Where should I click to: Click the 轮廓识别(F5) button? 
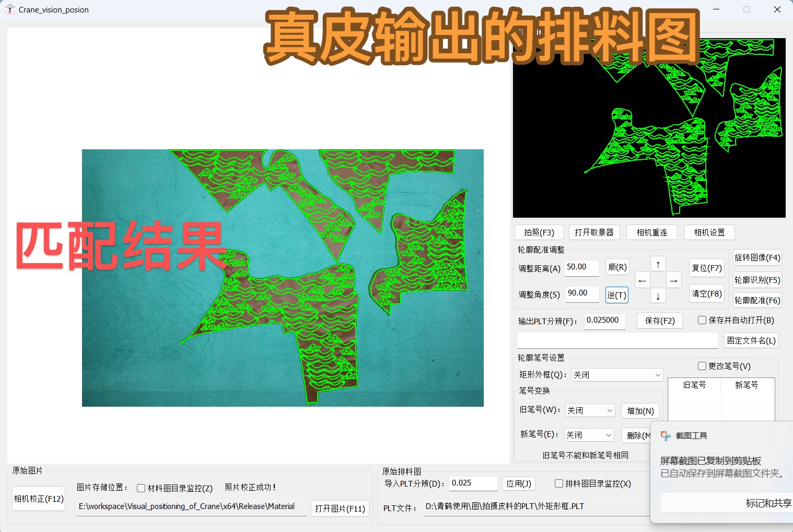pos(757,280)
